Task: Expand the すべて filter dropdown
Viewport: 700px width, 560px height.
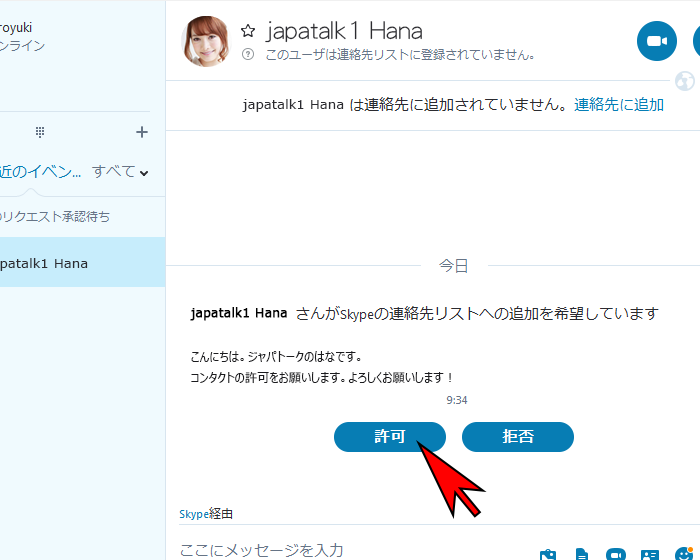Action: (120, 172)
